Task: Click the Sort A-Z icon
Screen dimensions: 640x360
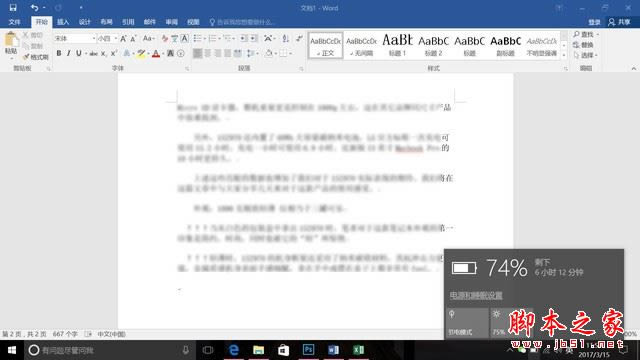Action: coord(286,38)
